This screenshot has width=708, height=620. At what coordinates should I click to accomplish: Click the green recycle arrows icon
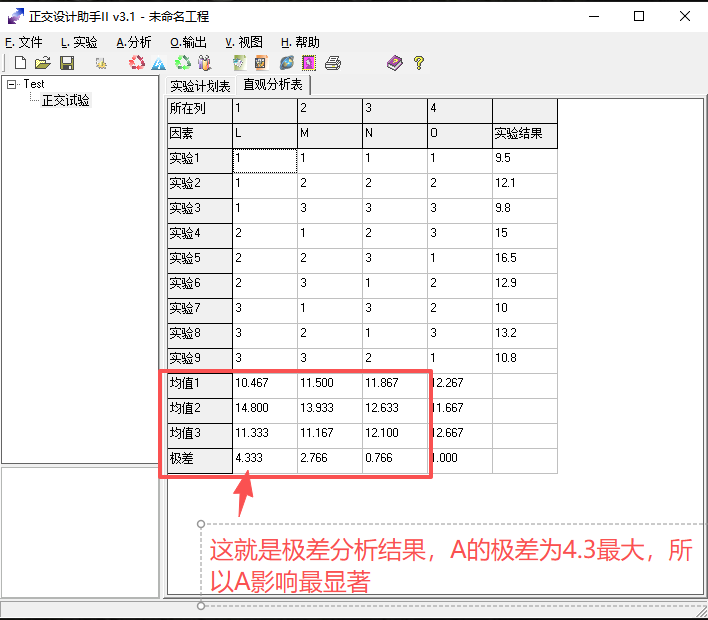click(183, 63)
